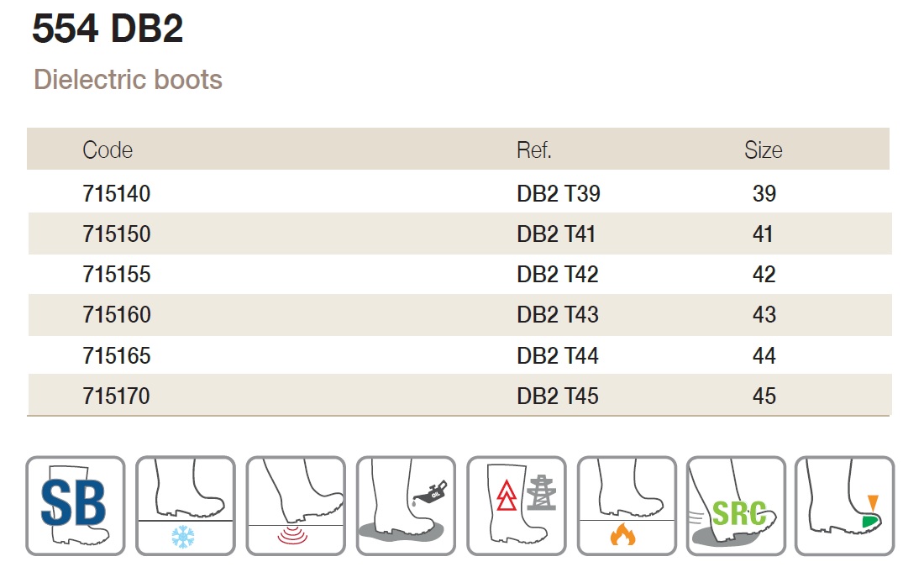Click the electrical hazard pylon boot icon
The image size is (924, 588).
click(517, 506)
